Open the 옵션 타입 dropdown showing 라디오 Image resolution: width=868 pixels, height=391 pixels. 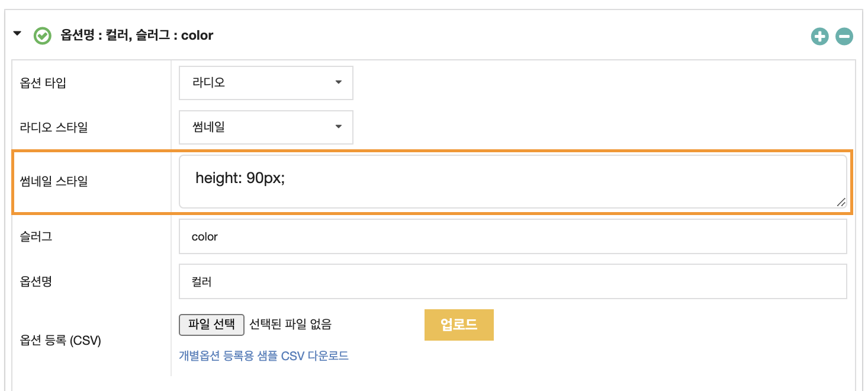click(x=266, y=82)
